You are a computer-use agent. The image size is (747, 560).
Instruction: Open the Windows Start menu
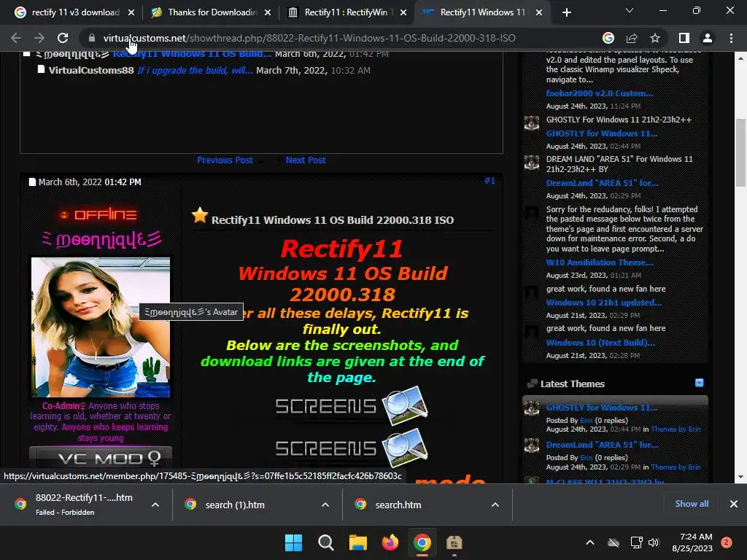click(293, 542)
